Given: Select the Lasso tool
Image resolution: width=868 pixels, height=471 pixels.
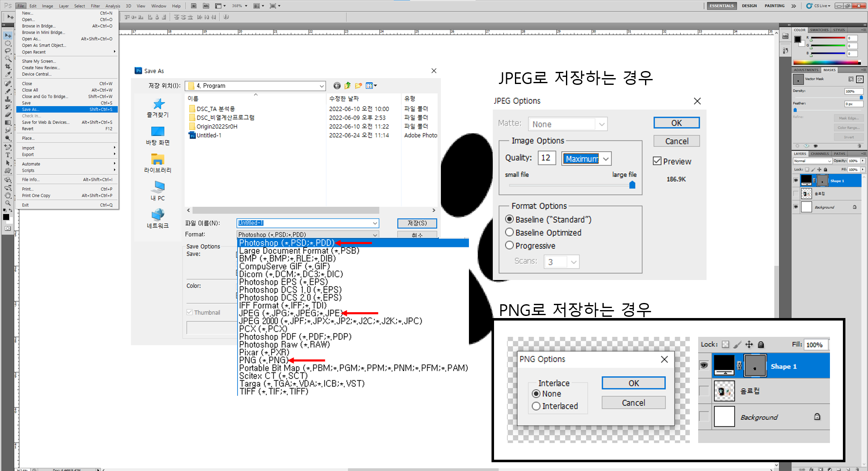Looking at the screenshot, I should click(x=8, y=51).
